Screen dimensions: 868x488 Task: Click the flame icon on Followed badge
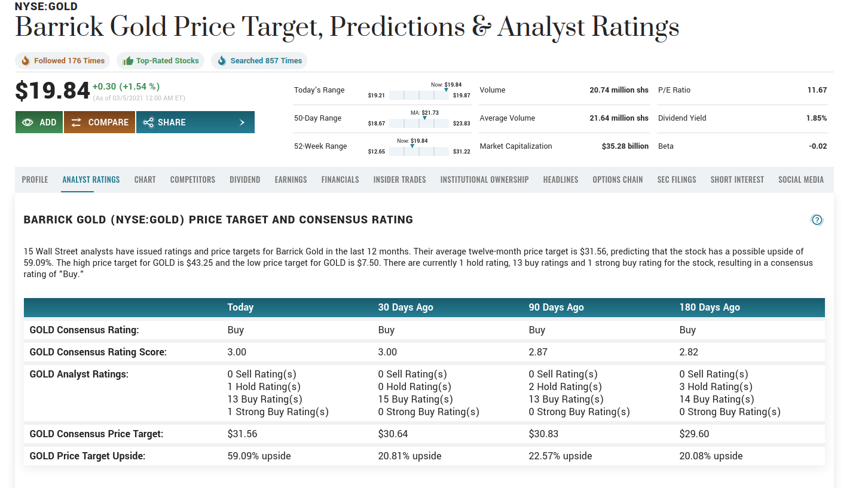tap(25, 60)
